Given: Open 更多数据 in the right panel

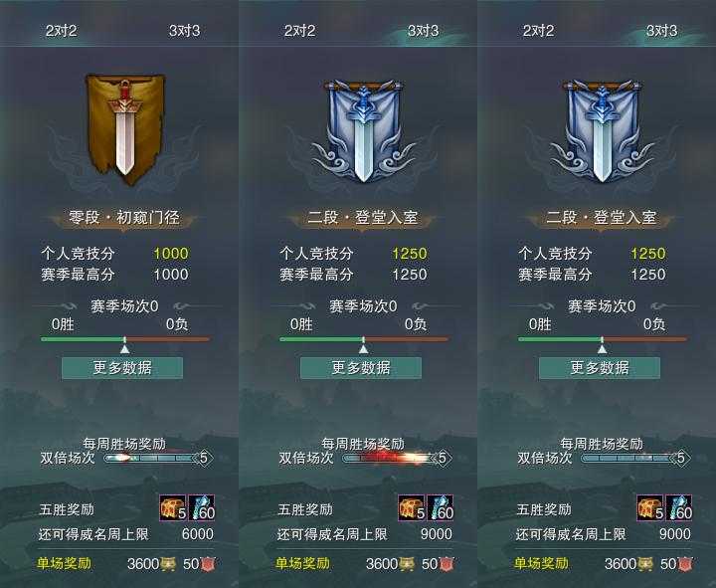Looking at the screenshot, I should coord(600,368).
